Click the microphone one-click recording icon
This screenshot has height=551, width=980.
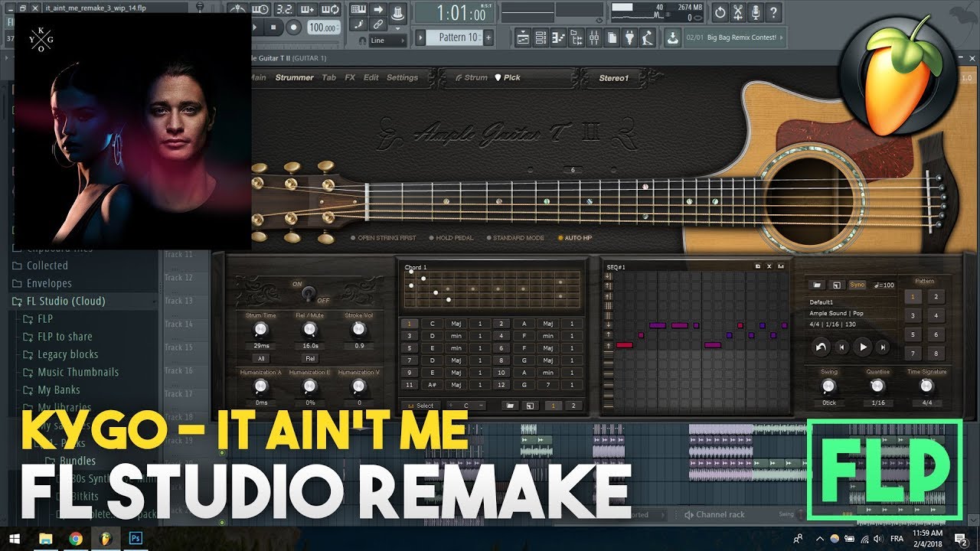pos(756,12)
